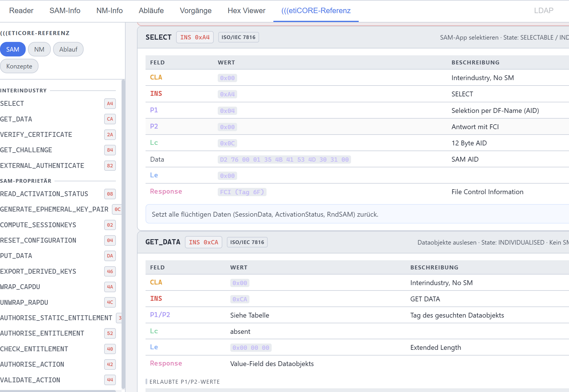Open EXTERNAL_AUTHENTICATE in sidebar list
This screenshot has height=392, width=569.
58,166
